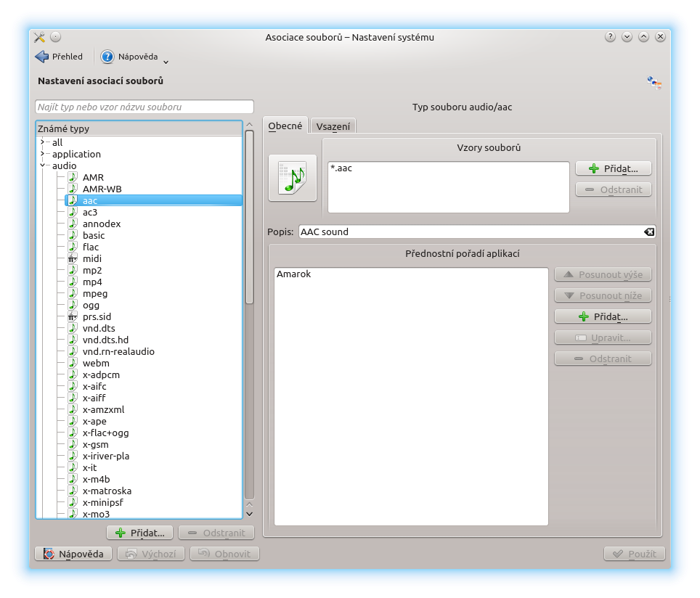700x598 pixels.
Task: Click the pin-on-all-desktops round button in title bar
Action: click(x=55, y=37)
